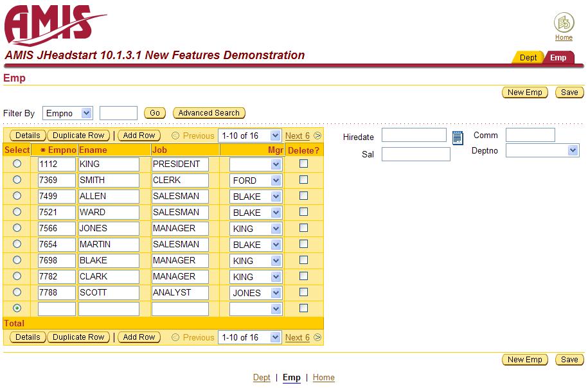Click the Home icon at top right
Image resolution: width=588 pixels, height=388 pixels.
click(x=564, y=24)
